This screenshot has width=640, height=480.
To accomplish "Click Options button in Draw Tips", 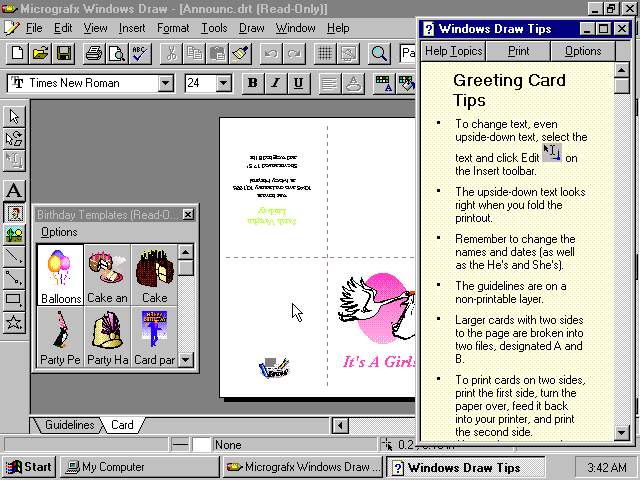I will pyautogui.click(x=583, y=51).
